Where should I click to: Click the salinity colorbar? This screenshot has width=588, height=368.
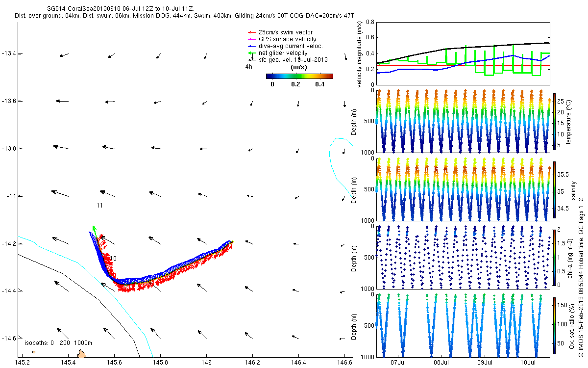tap(555, 190)
